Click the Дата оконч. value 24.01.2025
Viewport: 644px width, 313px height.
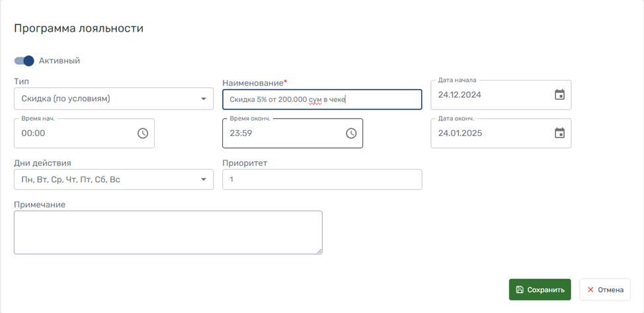coord(460,133)
